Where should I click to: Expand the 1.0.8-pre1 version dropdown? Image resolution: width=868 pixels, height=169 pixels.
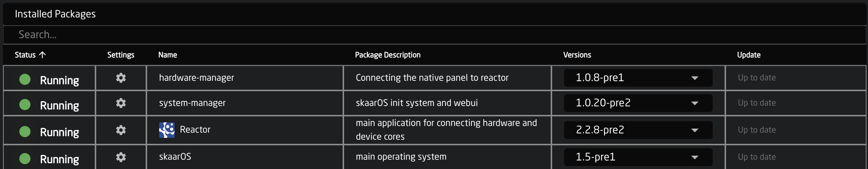tap(638, 78)
